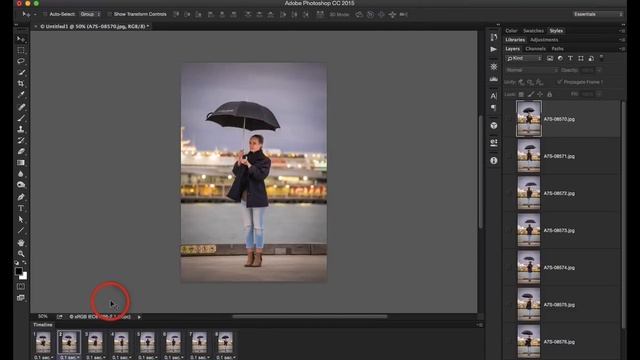Select the Path Selection tool
Image resolution: width=640 pixels, height=360 pixels.
(21, 220)
